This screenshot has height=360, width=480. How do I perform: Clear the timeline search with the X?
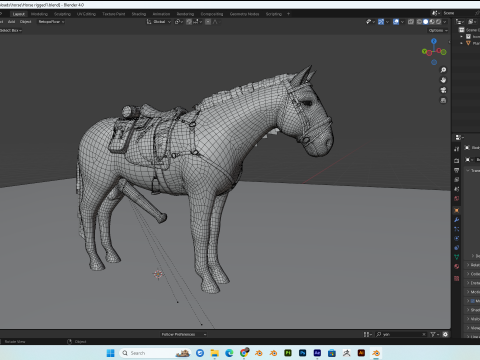(424, 334)
